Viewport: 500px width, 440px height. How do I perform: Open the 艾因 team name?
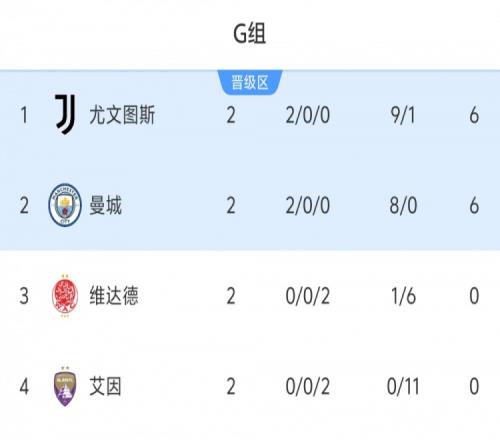click(x=105, y=386)
